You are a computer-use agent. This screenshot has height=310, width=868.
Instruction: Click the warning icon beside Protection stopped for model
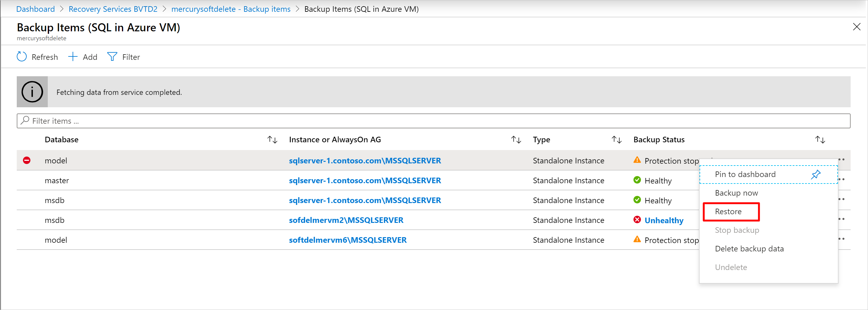click(637, 160)
